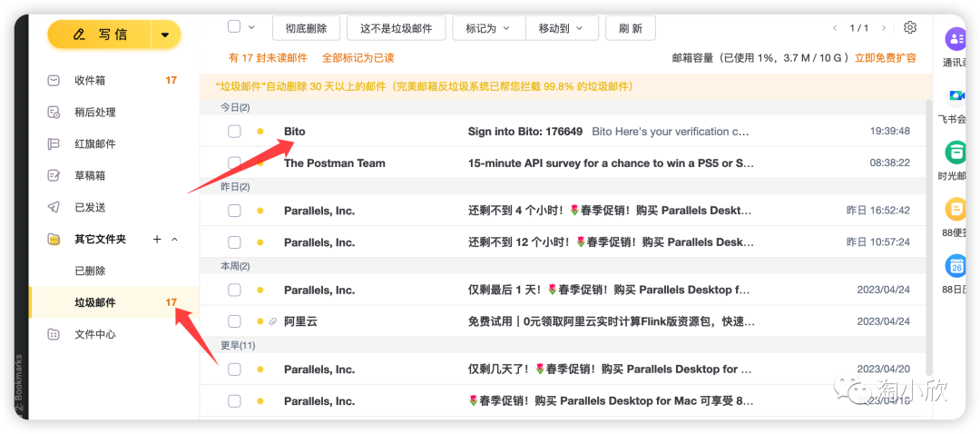Click the 有 17 封未读邮件 text

(x=268, y=58)
